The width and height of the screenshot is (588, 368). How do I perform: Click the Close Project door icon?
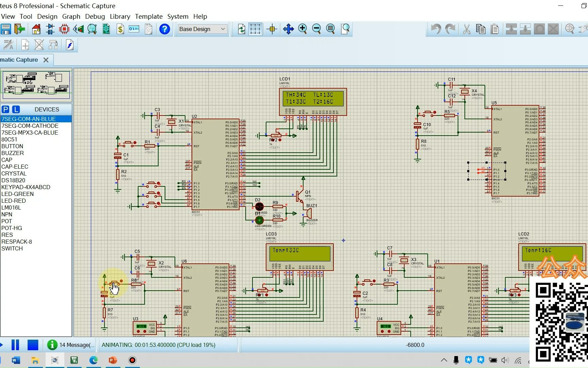click(20, 29)
